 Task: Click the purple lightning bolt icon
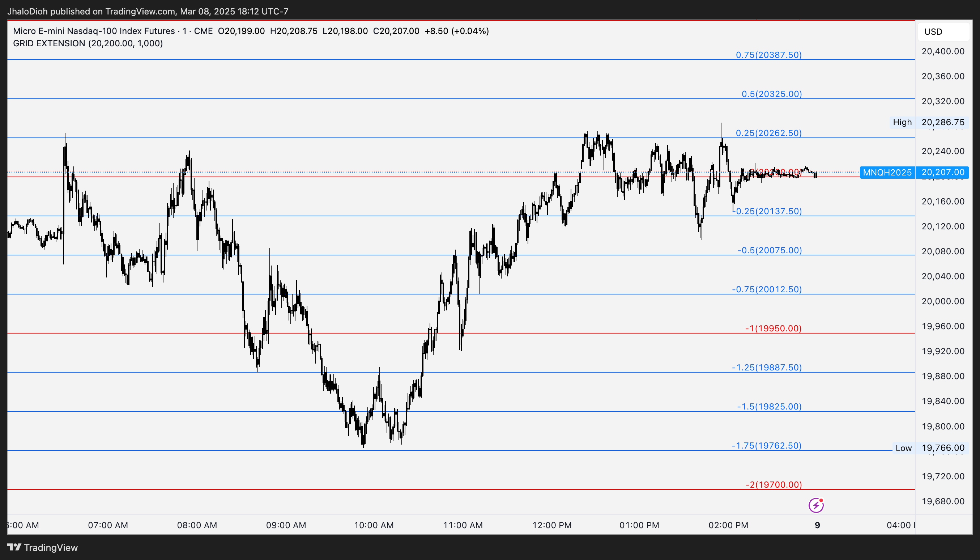[816, 505]
